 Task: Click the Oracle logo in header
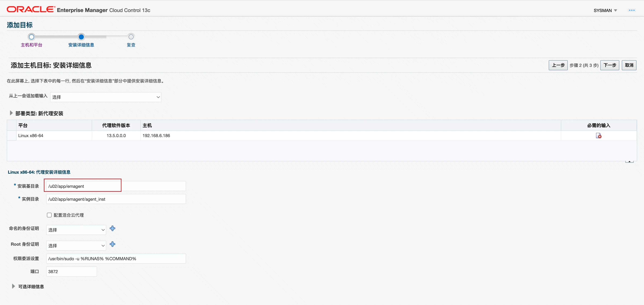[x=31, y=9]
